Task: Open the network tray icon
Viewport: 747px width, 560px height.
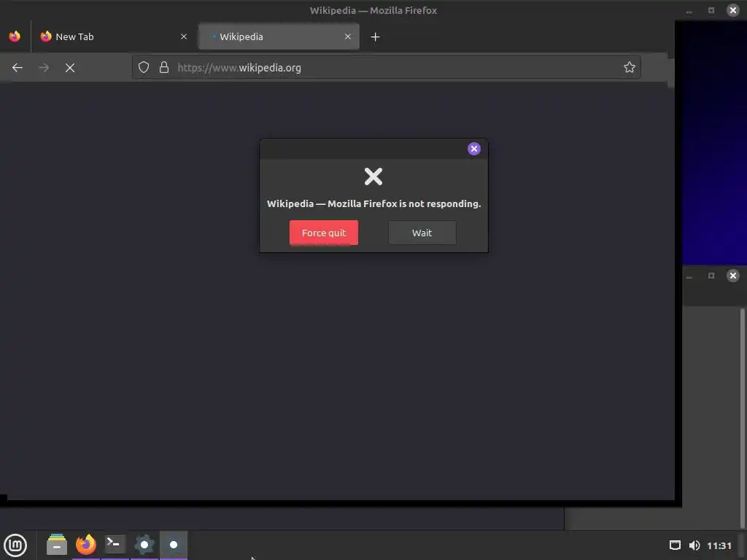Action: pos(675,545)
